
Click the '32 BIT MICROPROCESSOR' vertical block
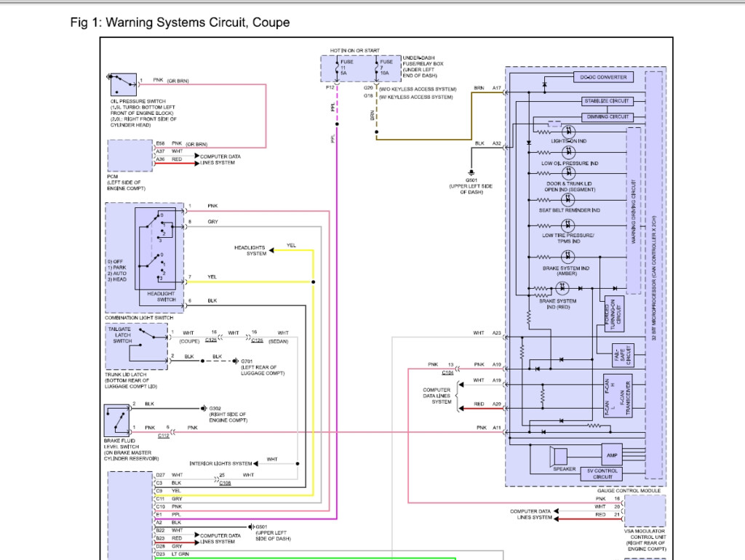654,276
